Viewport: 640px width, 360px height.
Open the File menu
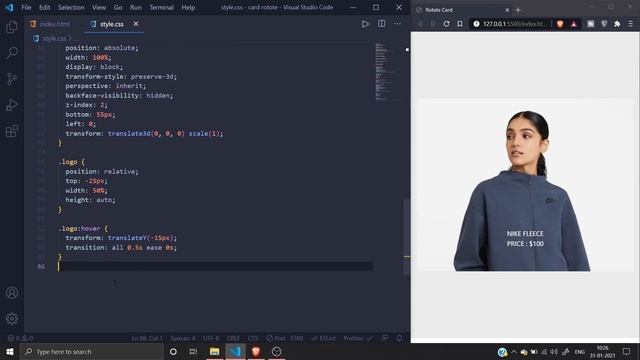(x=26, y=7)
